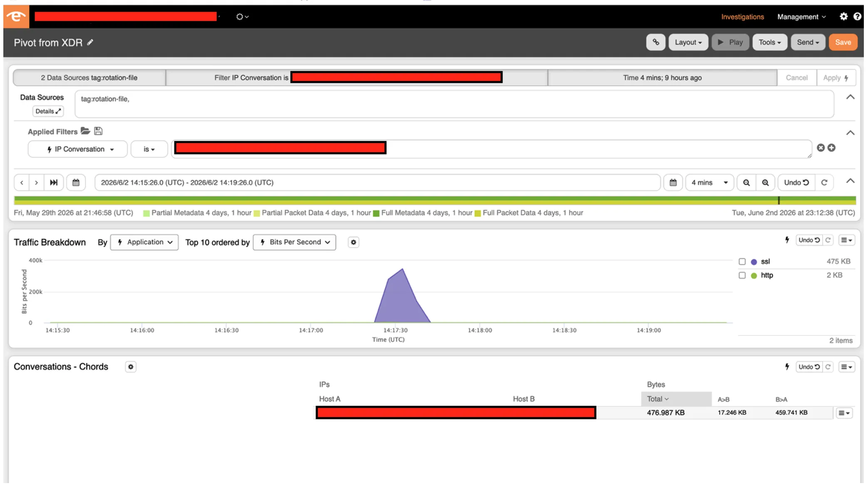The image size is (868, 491).
Task: Check the http application checkbox
Action: 742,275
